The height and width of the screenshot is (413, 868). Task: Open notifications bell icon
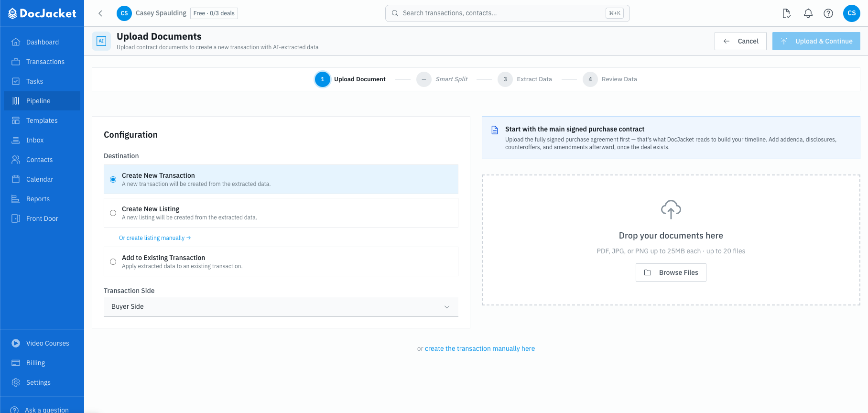[x=808, y=13]
